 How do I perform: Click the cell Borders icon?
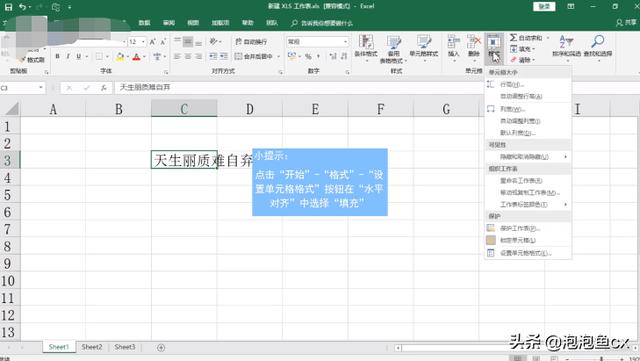99,56
